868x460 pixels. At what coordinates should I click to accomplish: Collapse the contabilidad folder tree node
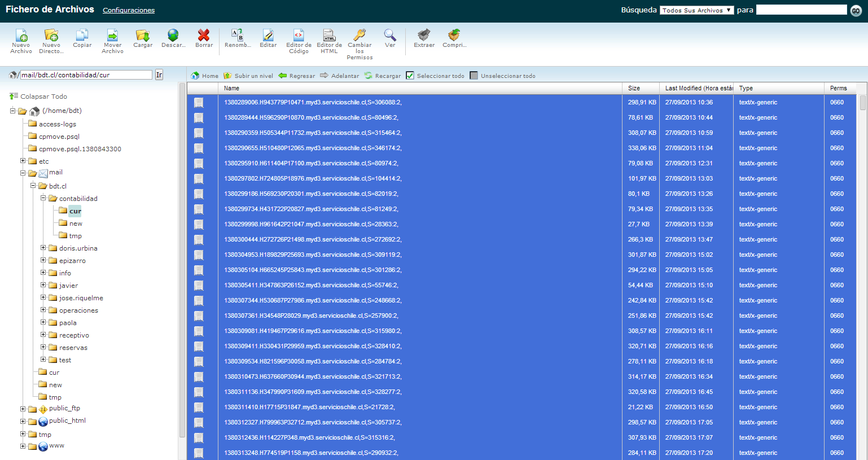coord(43,198)
